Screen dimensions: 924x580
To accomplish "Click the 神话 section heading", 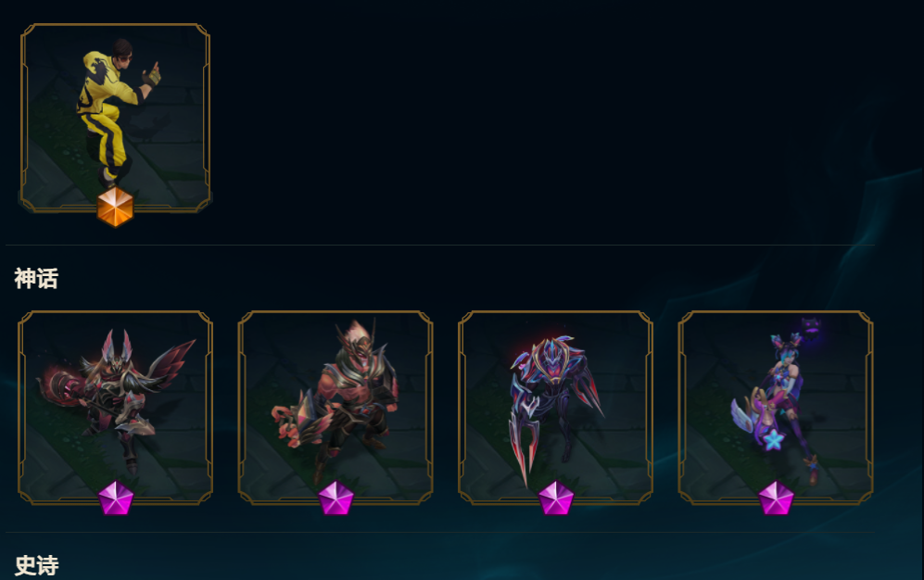I will click(36, 279).
